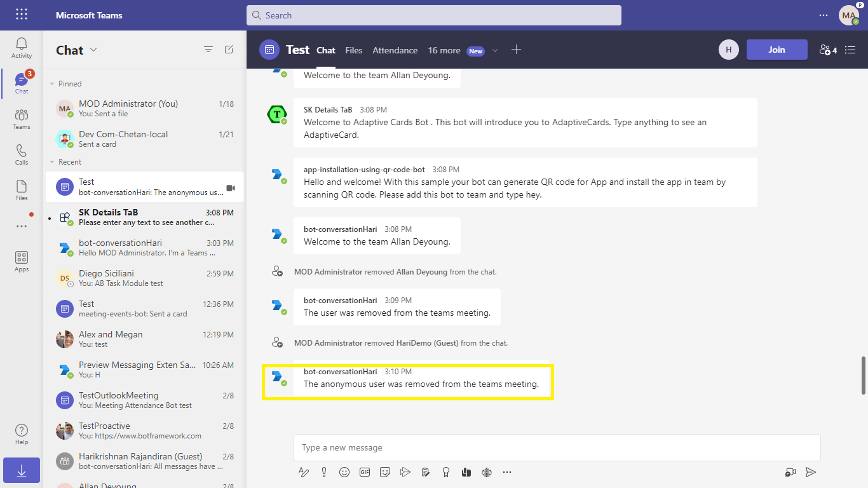868x488 pixels.
Task: Start a new chat
Action: pos(229,50)
